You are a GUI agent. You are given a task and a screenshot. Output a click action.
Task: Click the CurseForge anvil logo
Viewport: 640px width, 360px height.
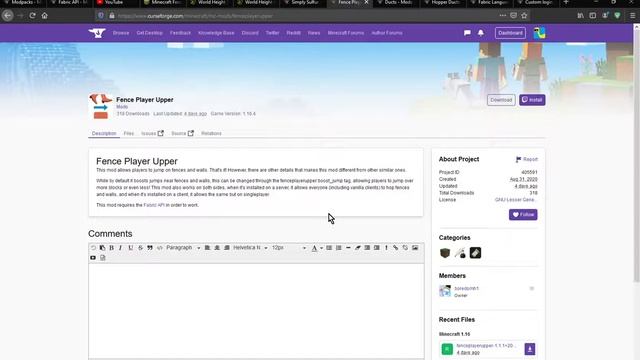point(97,33)
